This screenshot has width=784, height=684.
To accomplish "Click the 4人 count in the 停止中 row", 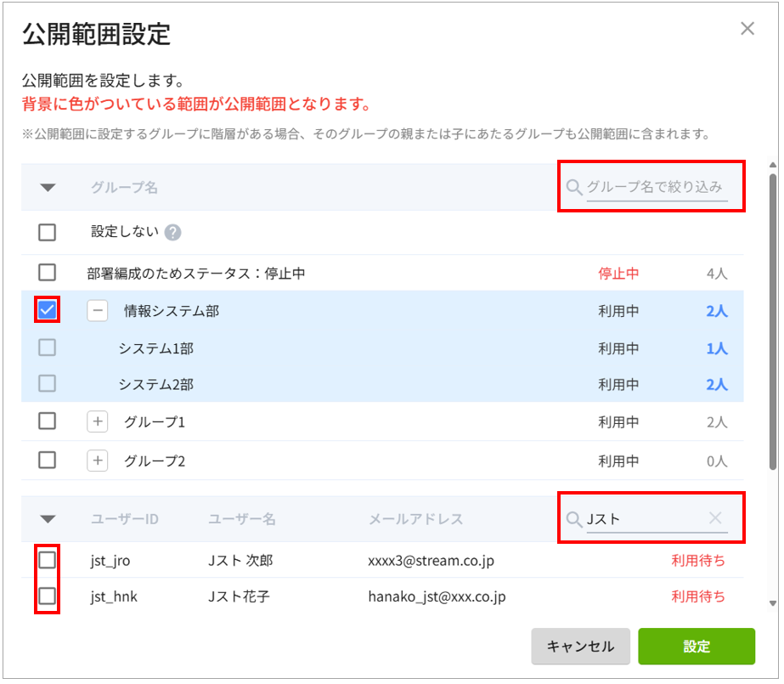I will pos(717,274).
